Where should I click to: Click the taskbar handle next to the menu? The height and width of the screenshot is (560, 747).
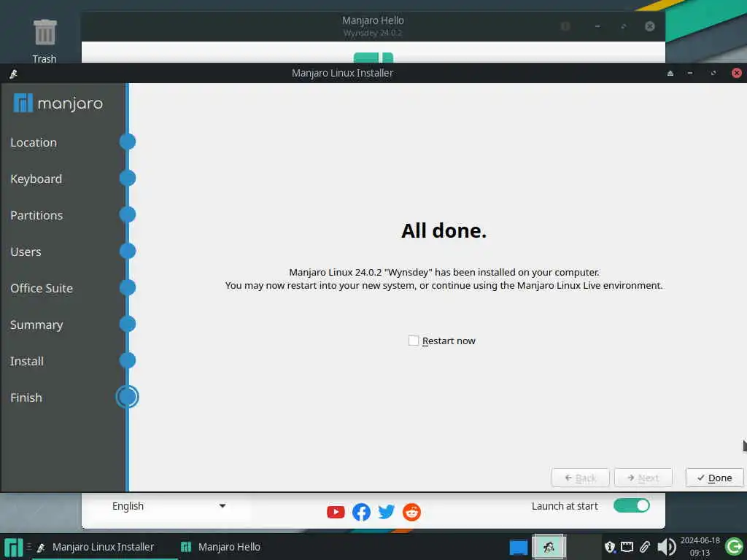pyautogui.click(x=29, y=547)
